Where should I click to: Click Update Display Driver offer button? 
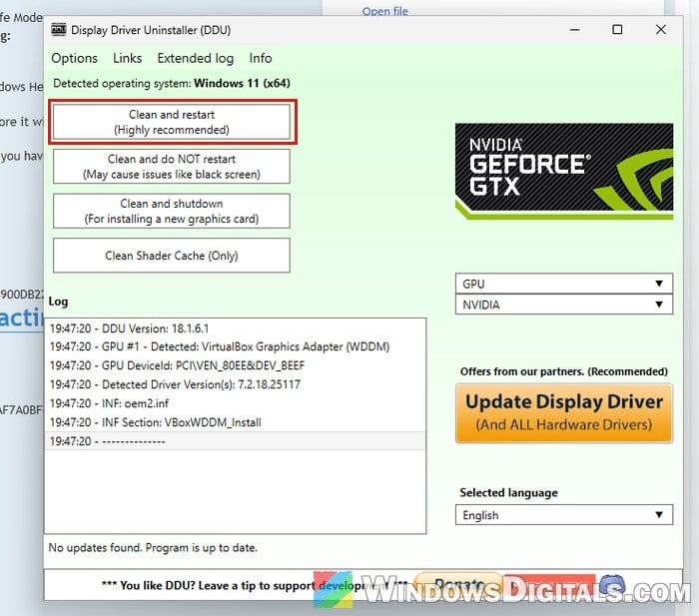pos(564,413)
